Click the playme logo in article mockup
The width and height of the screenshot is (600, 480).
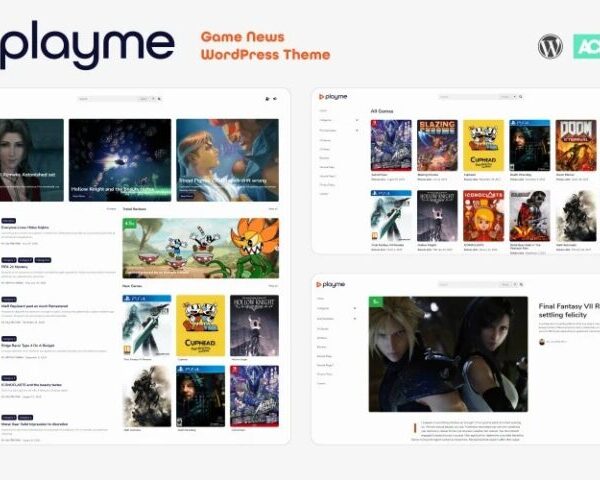tap(331, 284)
